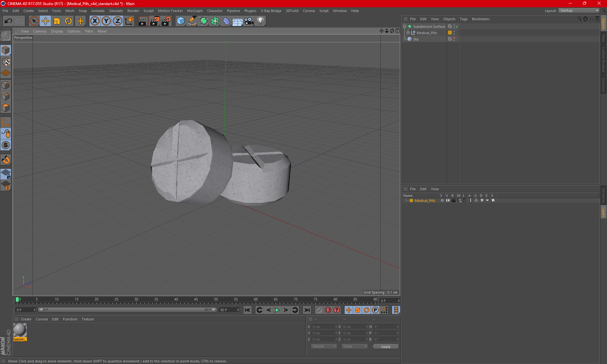Toggle Sky visibility dots
This screenshot has width=607, height=364.
pyautogui.click(x=454, y=39)
